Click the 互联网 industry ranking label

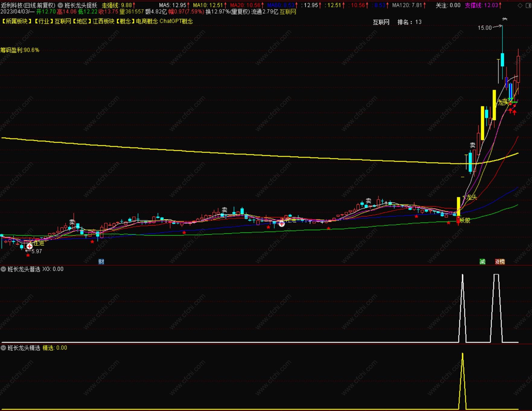click(381, 22)
